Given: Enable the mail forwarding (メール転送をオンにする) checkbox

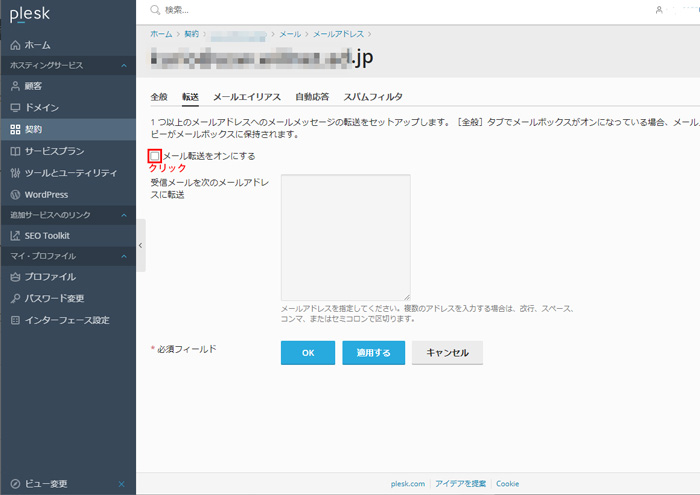Looking at the screenshot, I should click(155, 156).
